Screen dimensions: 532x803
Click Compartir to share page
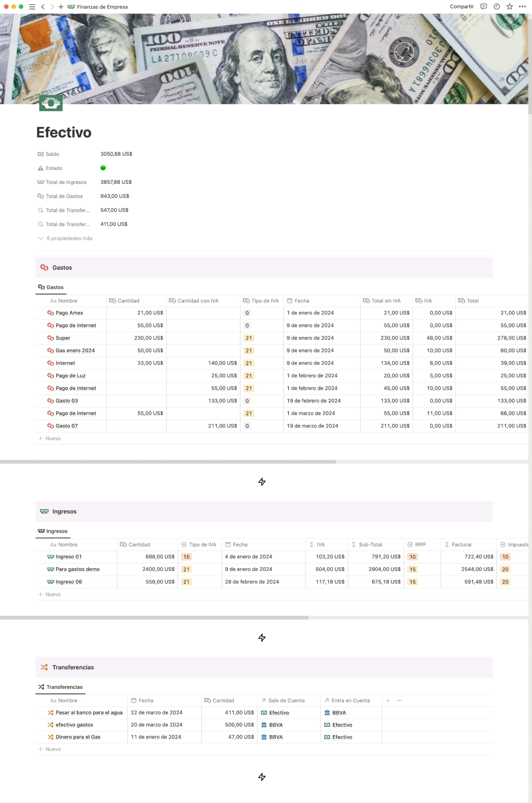(461, 7)
